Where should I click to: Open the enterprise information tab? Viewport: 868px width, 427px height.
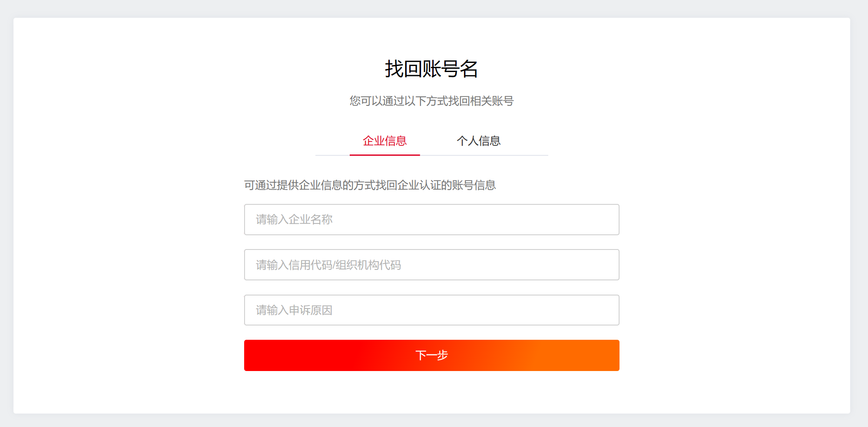pos(384,141)
